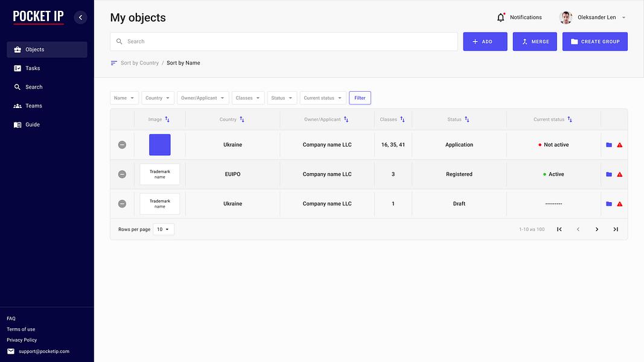
Task: Click the CREATE GROUP button
Action: 595,42
